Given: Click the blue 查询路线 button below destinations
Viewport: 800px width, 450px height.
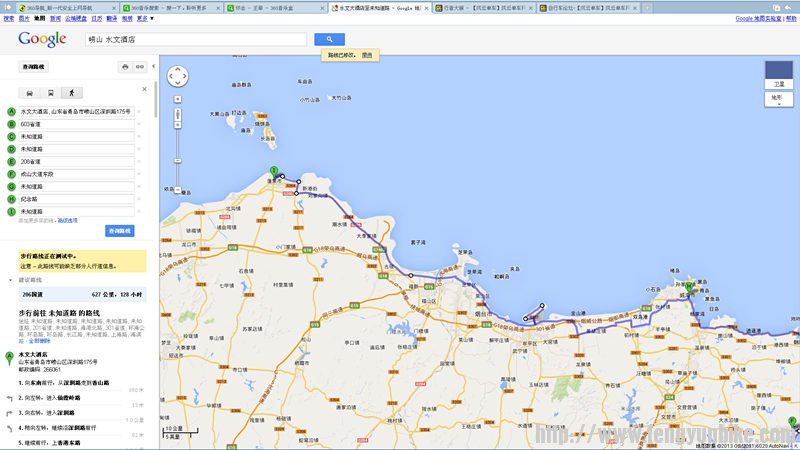Looking at the screenshot, I should pyautogui.click(x=120, y=231).
